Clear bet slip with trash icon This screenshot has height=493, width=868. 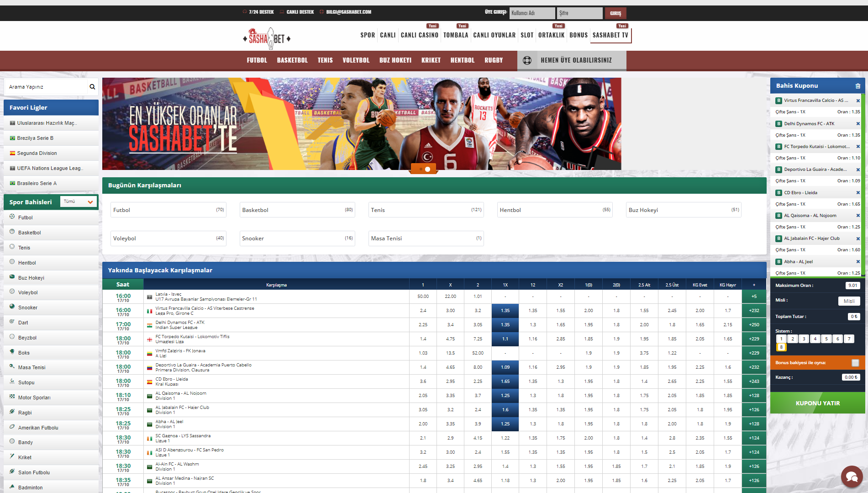[857, 86]
